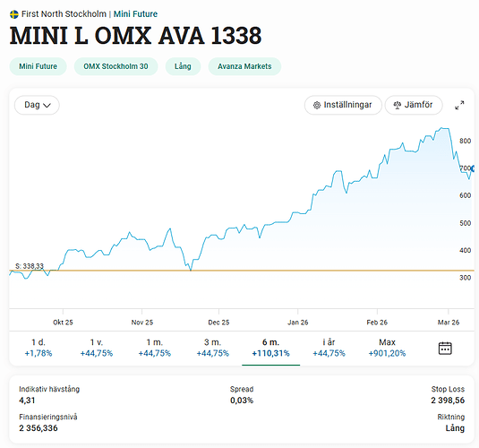Screen dimensions: 479x448
Task: Select the 3 m. period tab
Action: 212,348
